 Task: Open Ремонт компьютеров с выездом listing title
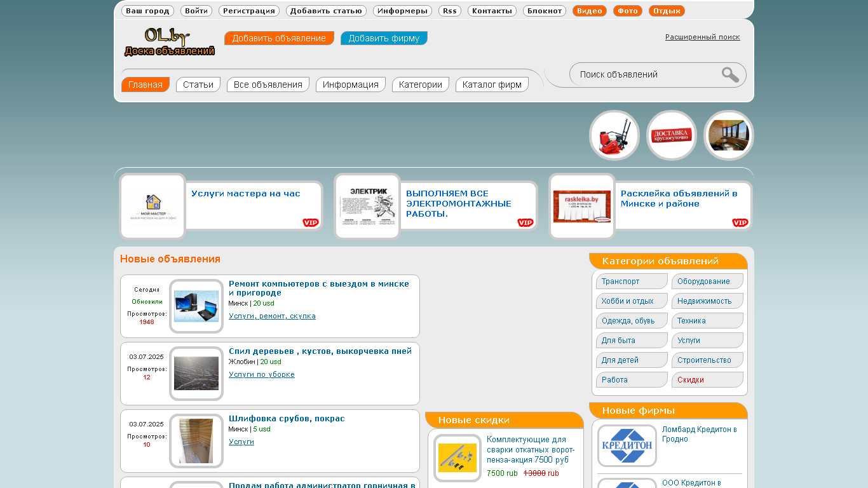tap(319, 288)
